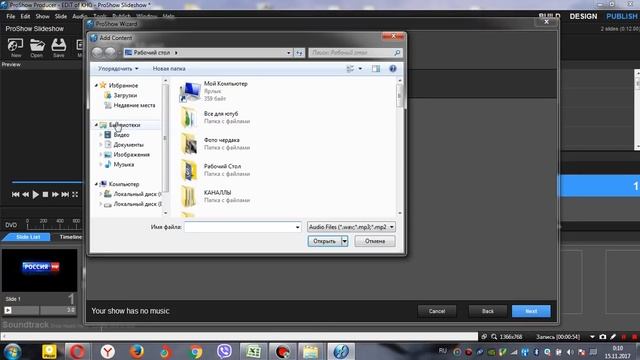Viewport: 640px width, 360px height.
Task: Collapse the Библиотеки tree group
Action: [96, 125]
